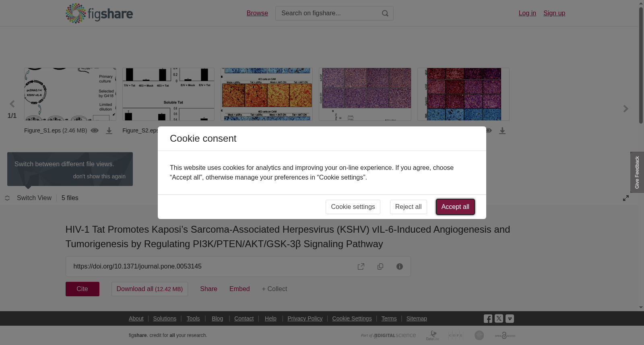The width and height of the screenshot is (644, 345).
Task: Click the Digital Science logo
Action: tap(388, 335)
